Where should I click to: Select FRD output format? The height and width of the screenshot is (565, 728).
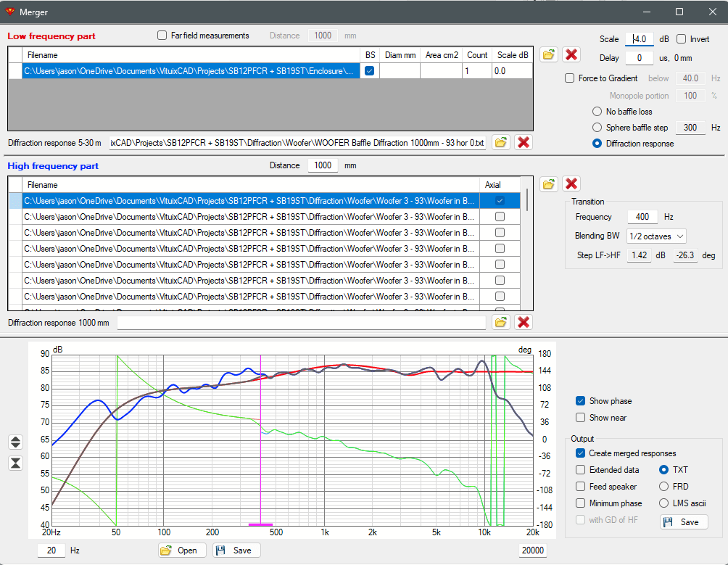click(664, 487)
